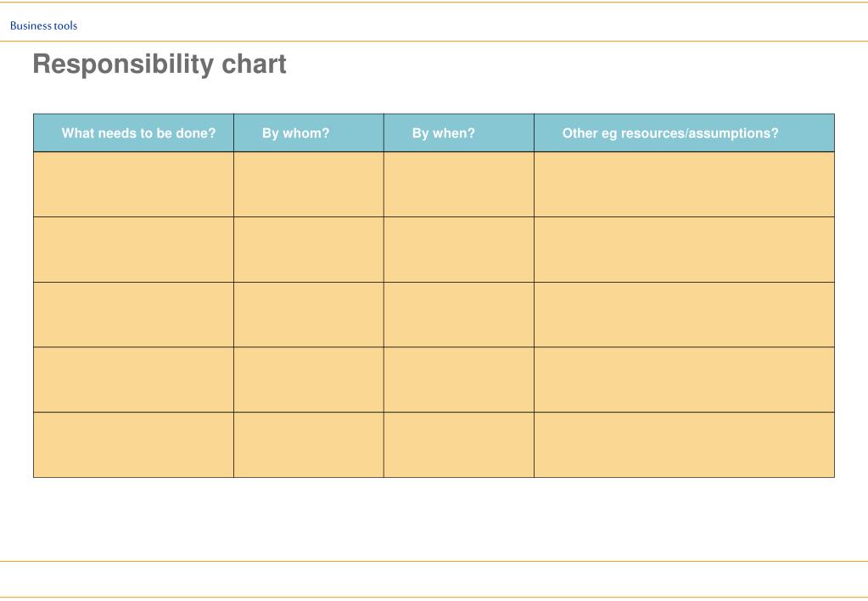Select the Responsibility chart title
This screenshot has width=868, height=601.
point(160,65)
